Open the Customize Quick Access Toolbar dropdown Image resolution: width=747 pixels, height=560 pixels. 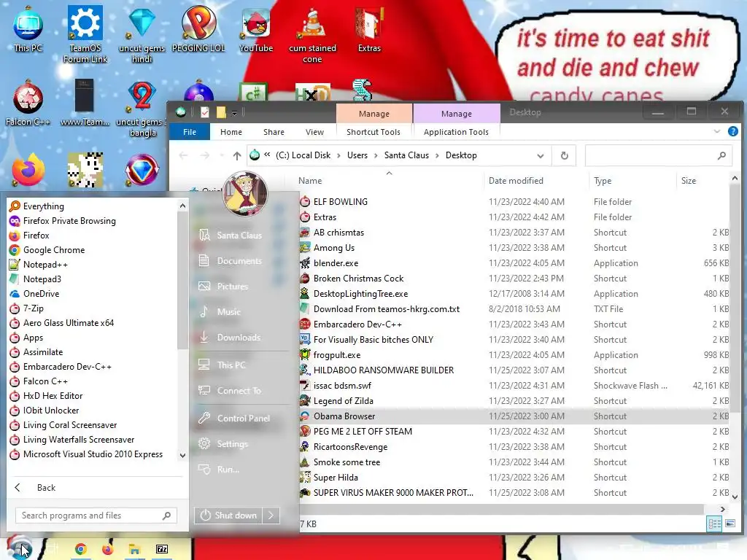pyautogui.click(x=234, y=113)
